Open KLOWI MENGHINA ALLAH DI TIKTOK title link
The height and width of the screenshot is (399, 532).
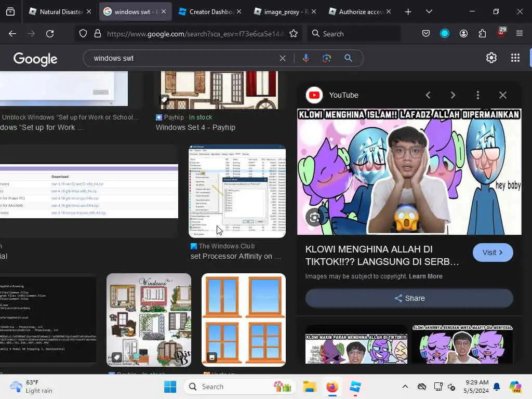point(382,256)
